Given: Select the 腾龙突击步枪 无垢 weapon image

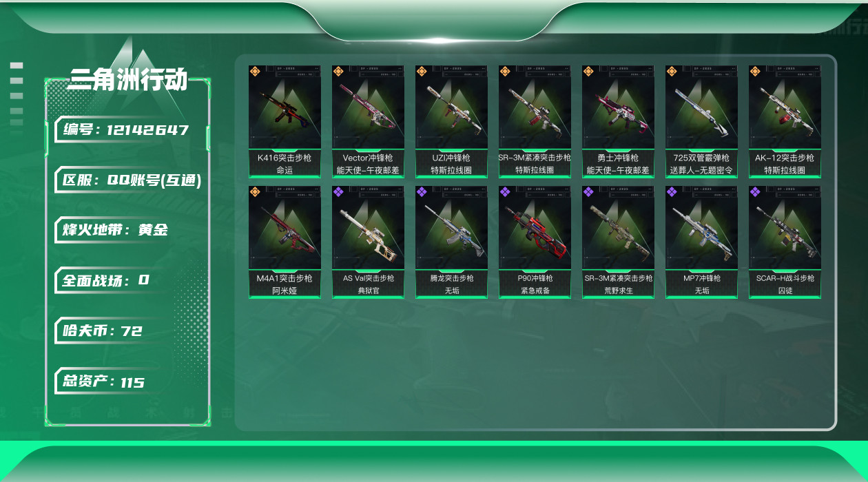Looking at the screenshot, I should (451, 229).
